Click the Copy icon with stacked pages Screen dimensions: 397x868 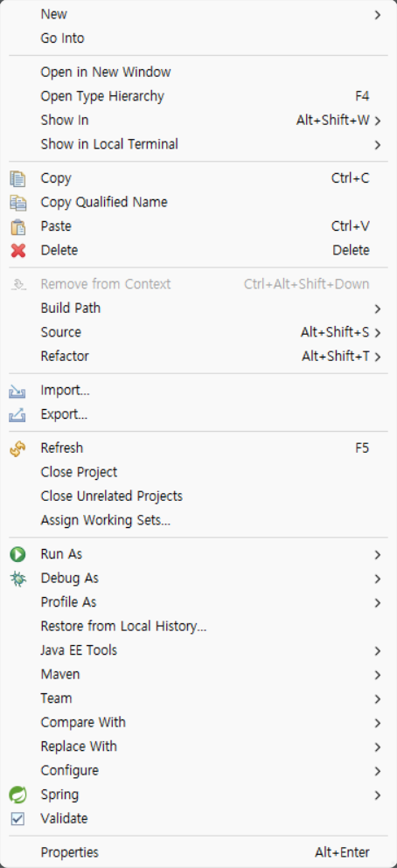pos(17,179)
